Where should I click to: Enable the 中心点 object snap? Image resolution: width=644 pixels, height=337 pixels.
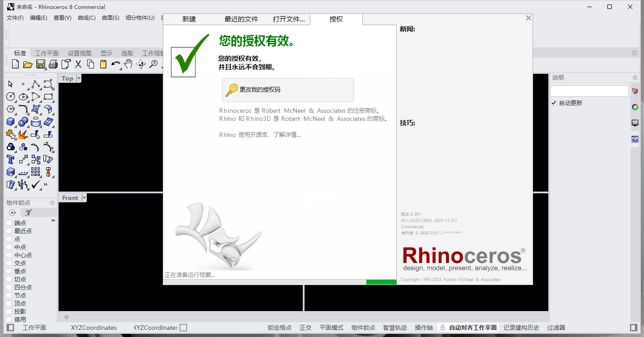click(x=9, y=255)
